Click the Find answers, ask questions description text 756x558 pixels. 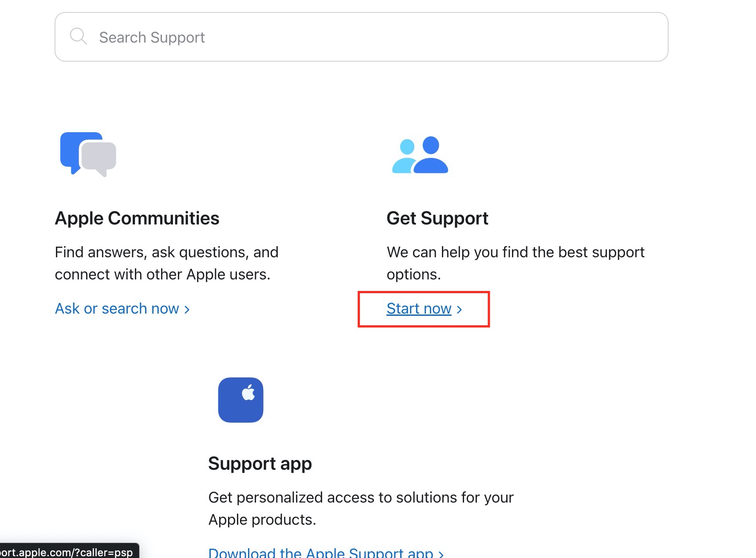click(166, 263)
